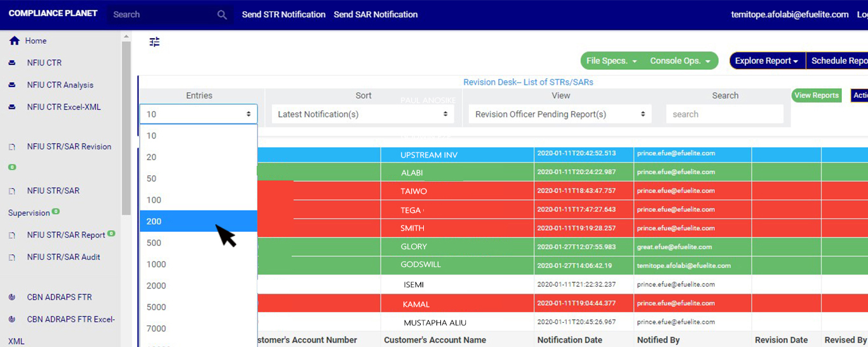Click the NFIU STR/SAR Revision document icon
The width and height of the screenshot is (868, 347).
[12, 147]
